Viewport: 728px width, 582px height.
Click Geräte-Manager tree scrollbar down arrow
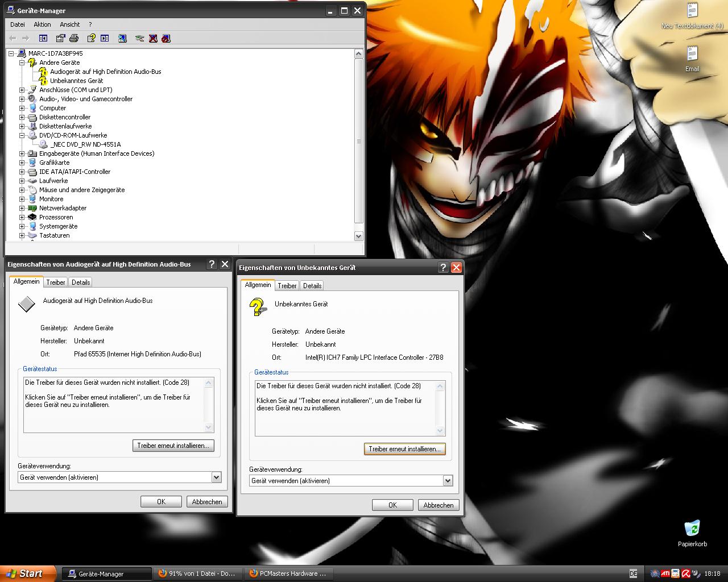[358, 236]
